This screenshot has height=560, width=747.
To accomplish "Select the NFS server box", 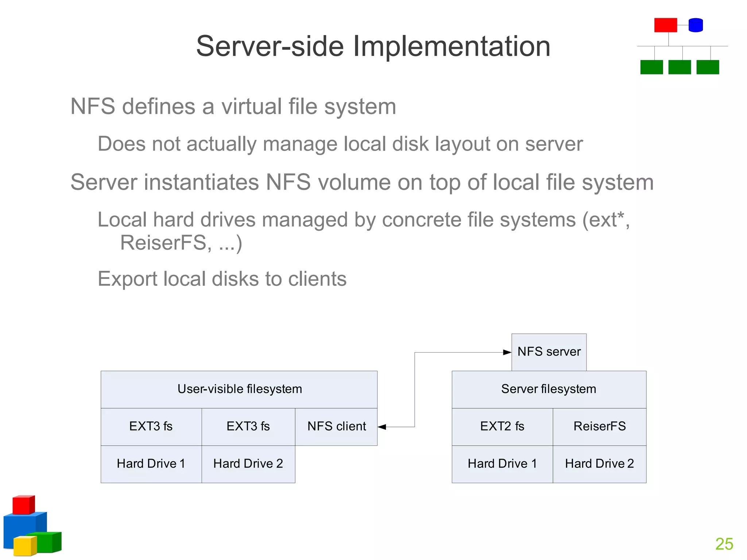I will (x=549, y=352).
